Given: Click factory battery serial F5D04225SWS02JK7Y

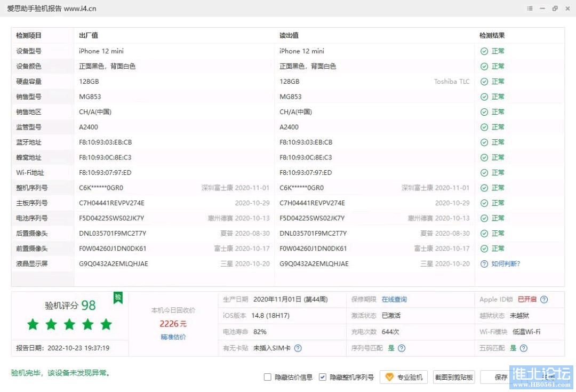Looking at the screenshot, I should coord(111,218).
